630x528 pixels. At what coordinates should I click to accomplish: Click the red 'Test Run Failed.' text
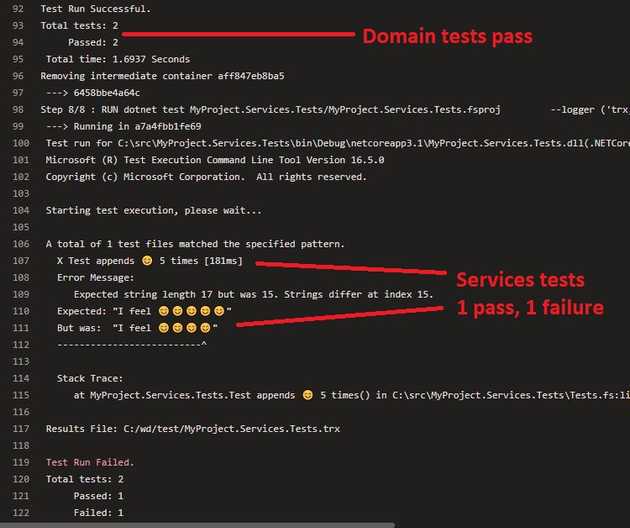tap(90, 463)
